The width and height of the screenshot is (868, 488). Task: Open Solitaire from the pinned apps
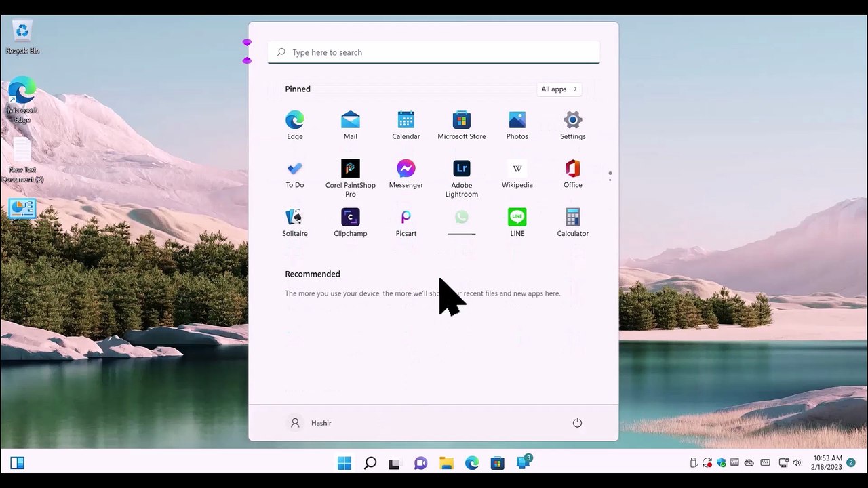tap(294, 223)
